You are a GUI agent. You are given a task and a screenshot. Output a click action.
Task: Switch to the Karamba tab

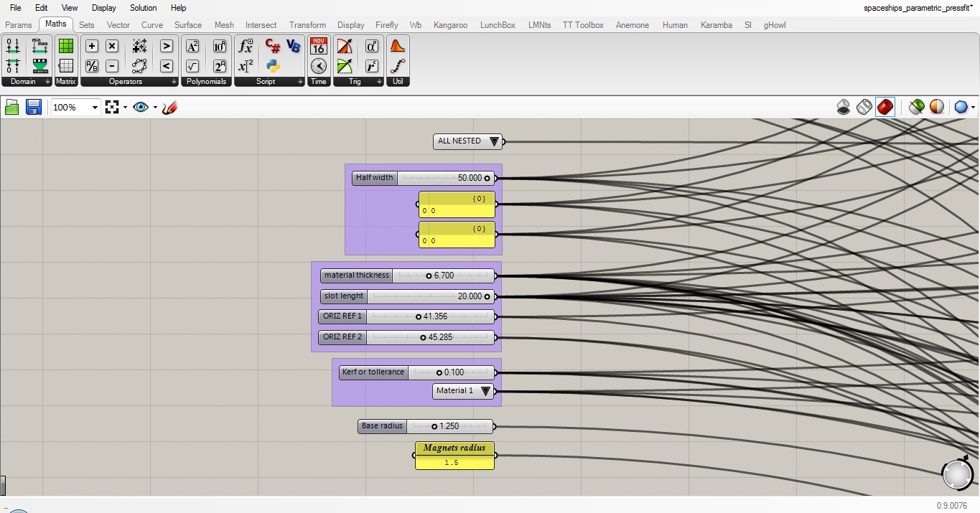click(x=717, y=25)
